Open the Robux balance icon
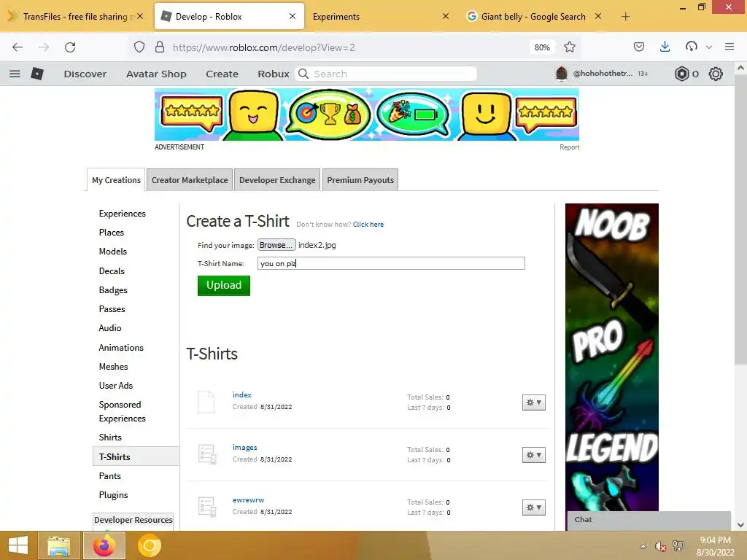This screenshot has height=560, width=747. tap(682, 74)
